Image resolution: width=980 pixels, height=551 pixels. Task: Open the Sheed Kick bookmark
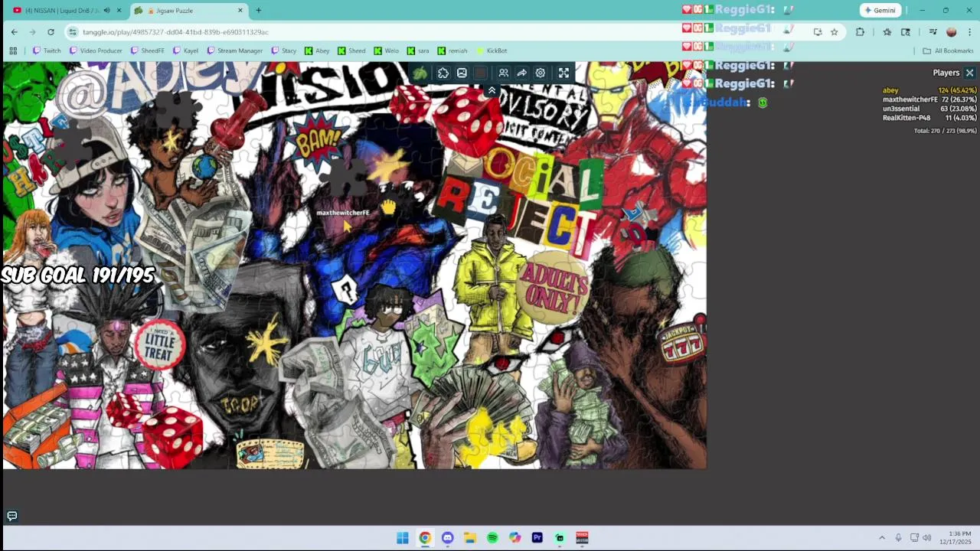tap(351, 51)
